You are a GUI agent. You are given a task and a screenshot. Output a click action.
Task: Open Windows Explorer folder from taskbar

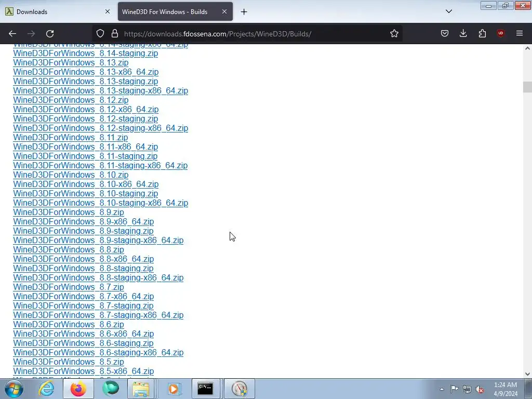coord(141,389)
